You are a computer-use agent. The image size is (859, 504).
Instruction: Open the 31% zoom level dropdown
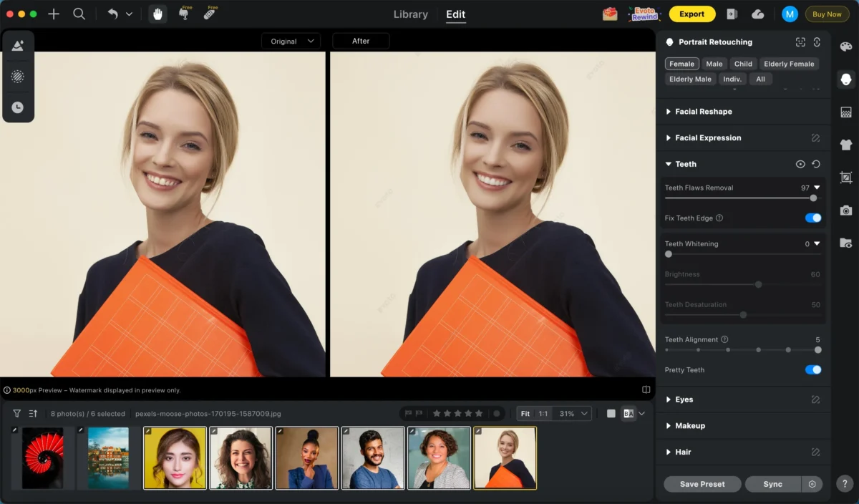coord(574,414)
